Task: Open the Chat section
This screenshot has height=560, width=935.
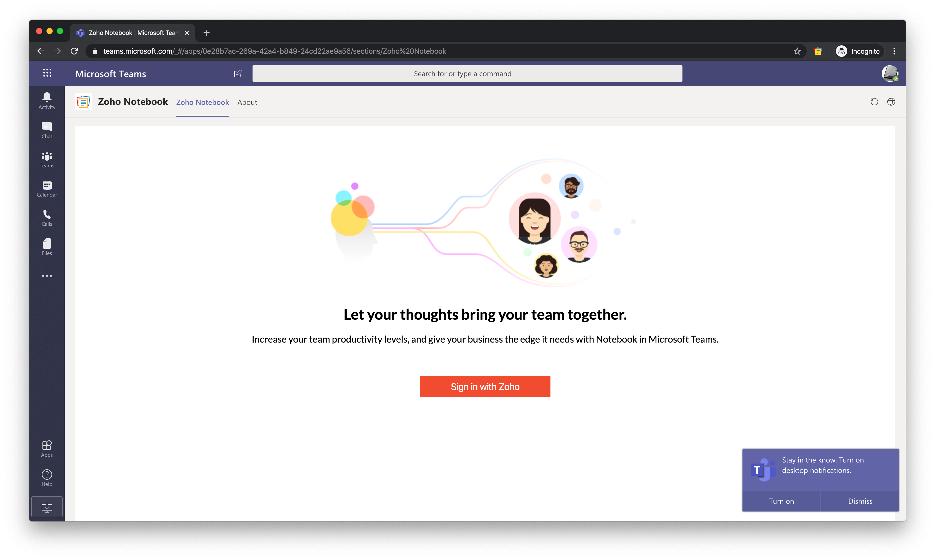Action: click(47, 130)
